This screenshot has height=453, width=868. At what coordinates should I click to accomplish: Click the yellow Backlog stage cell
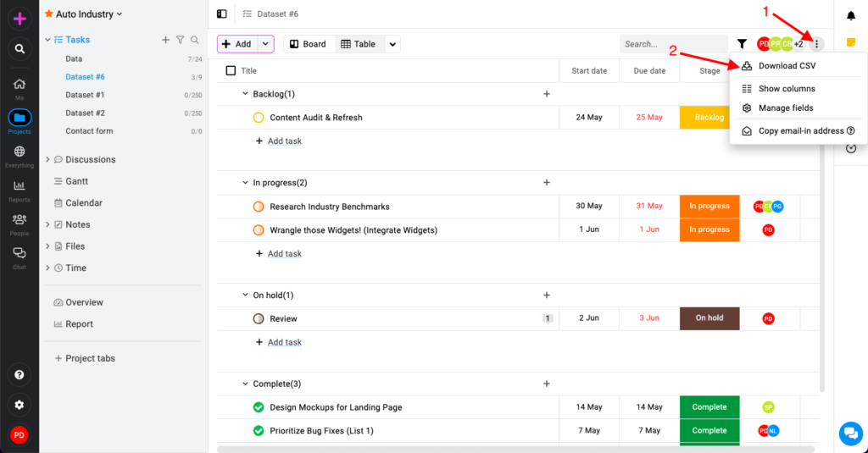[709, 117]
